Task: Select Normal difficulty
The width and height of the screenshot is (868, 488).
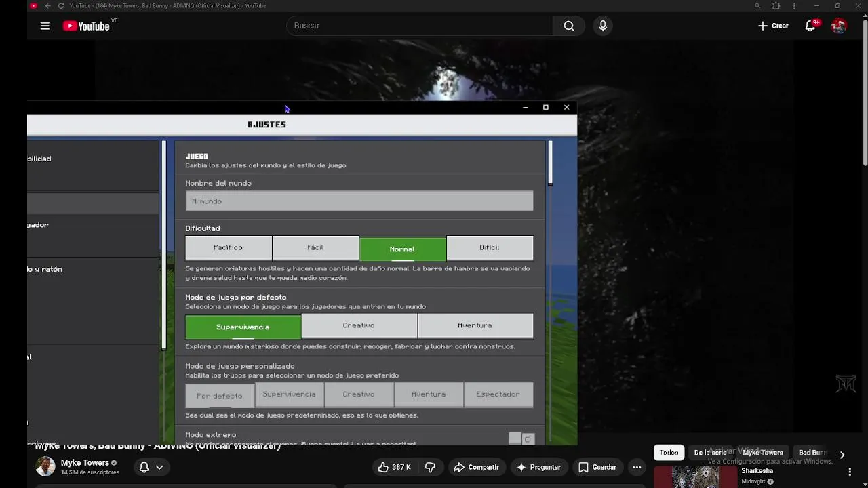Action: point(402,249)
